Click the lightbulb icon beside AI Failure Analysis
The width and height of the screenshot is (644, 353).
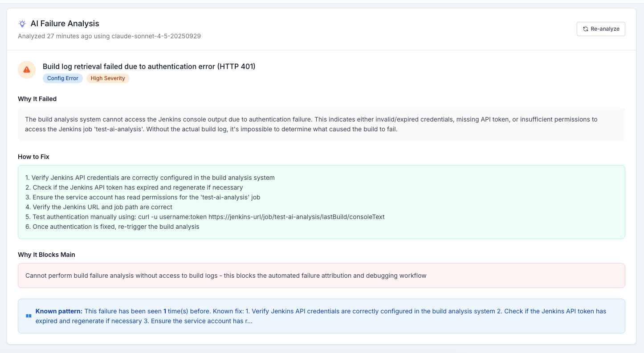click(22, 24)
